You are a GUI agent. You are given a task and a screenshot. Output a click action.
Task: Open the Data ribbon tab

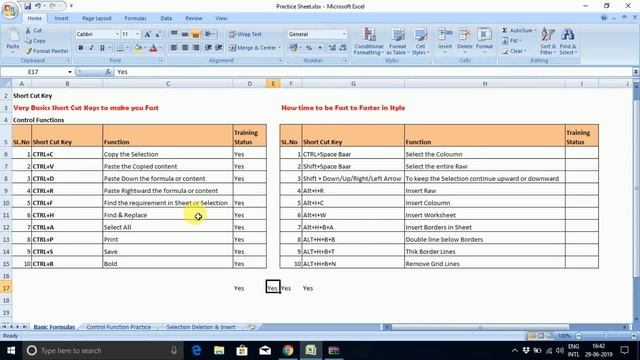[166, 18]
